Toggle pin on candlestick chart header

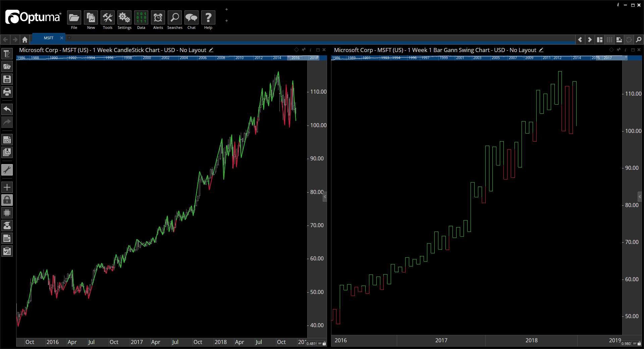pos(304,50)
